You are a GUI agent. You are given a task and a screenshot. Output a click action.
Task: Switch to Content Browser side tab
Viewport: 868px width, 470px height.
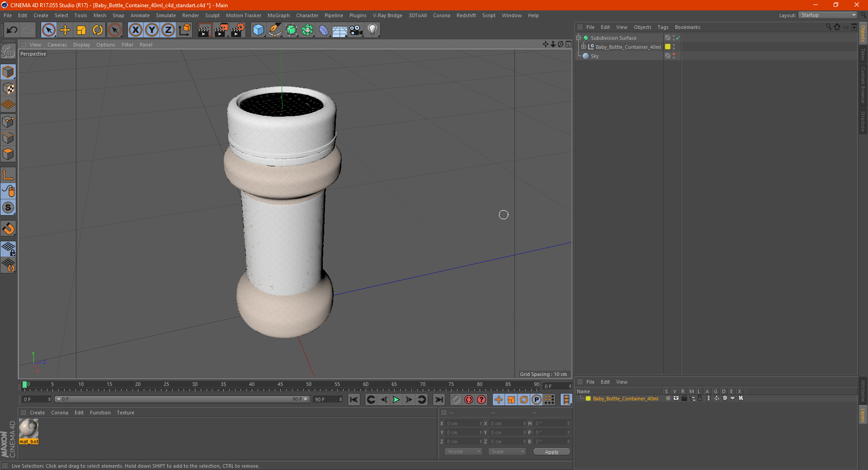(x=863, y=85)
